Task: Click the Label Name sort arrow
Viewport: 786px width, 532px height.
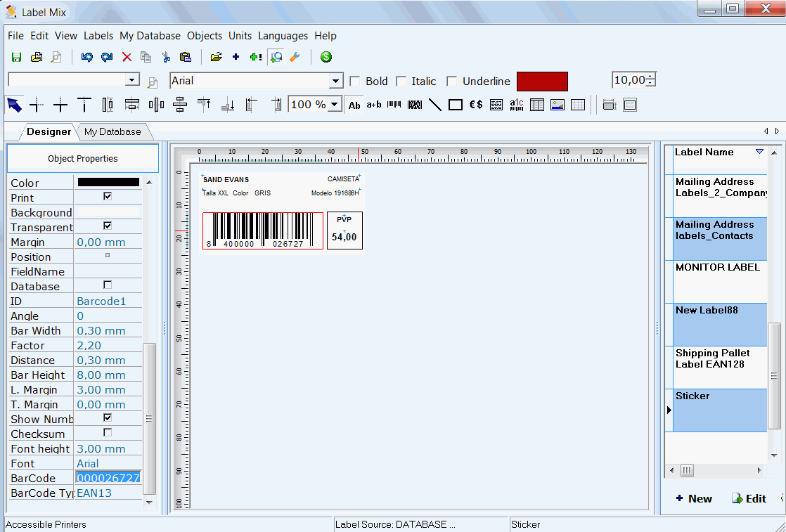Action: (759, 152)
